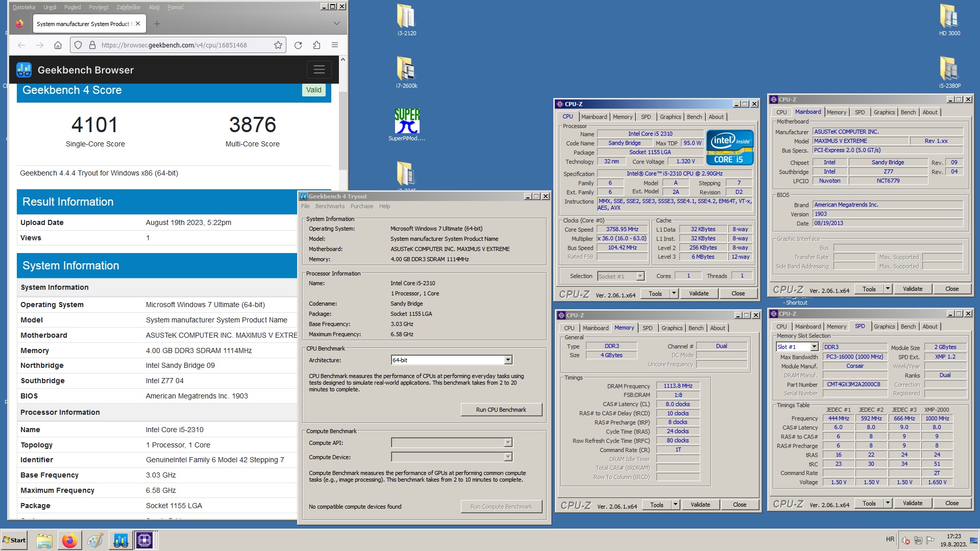Click the HR language indicator in tray

tap(890, 539)
